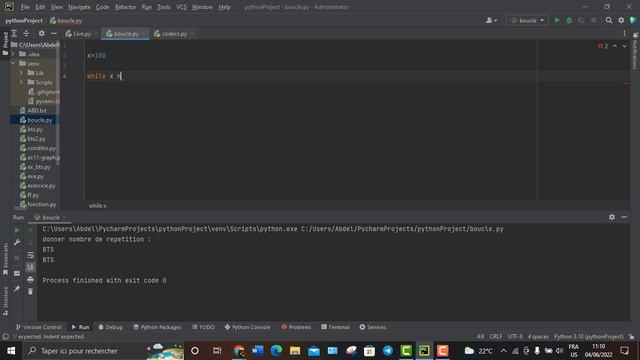This screenshot has width=640, height=360.
Task: Click expand all in the Project pane toolbar
Action: tap(14, 33)
